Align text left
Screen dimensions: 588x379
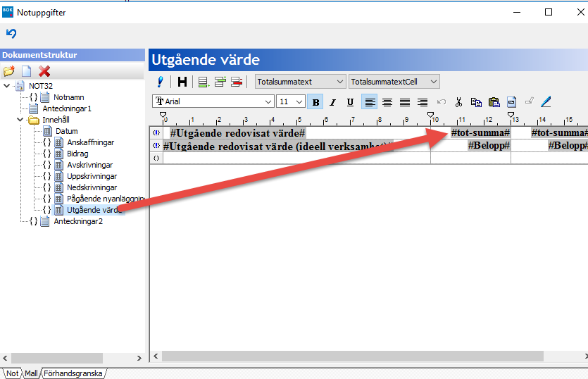[370, 102]
